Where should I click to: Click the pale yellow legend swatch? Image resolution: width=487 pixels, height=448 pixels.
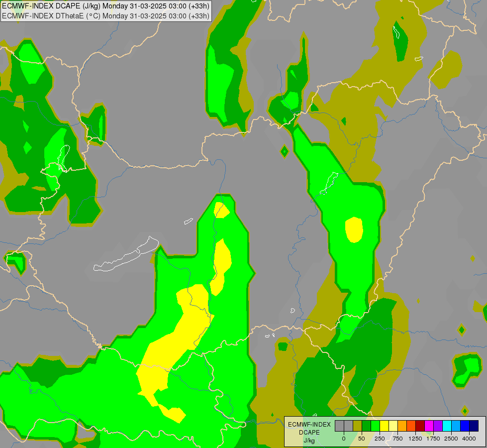point(393,426)
